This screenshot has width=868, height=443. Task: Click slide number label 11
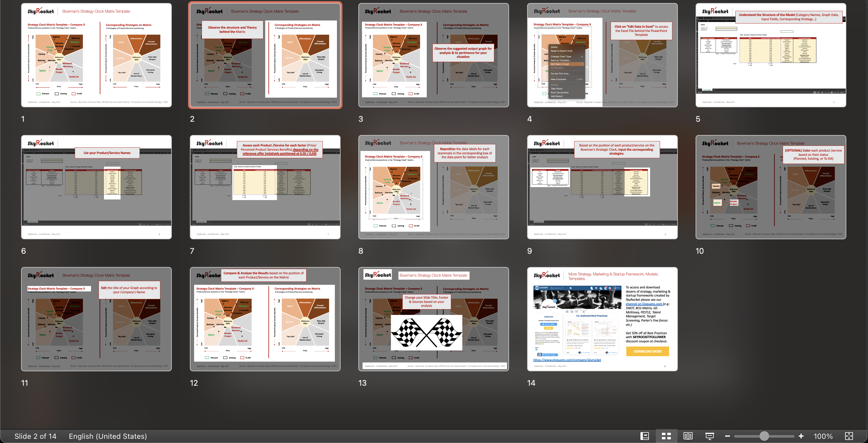[25, 383]
